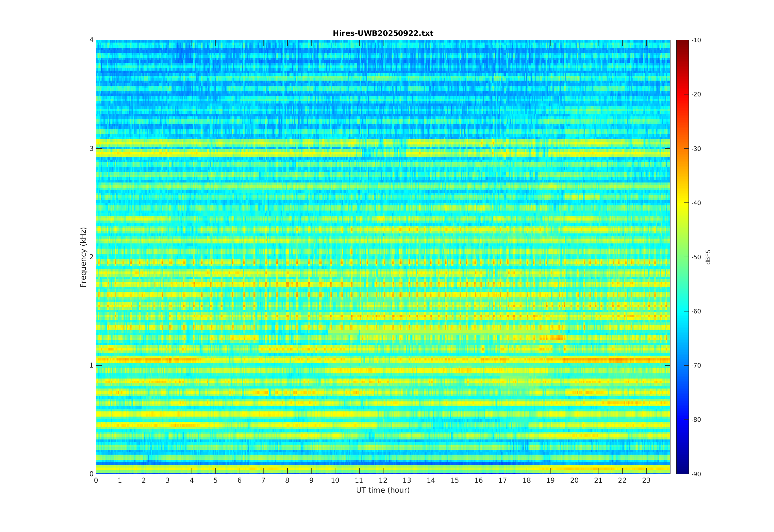Click the dark red top of the colorbar

(x=682, y=43)
